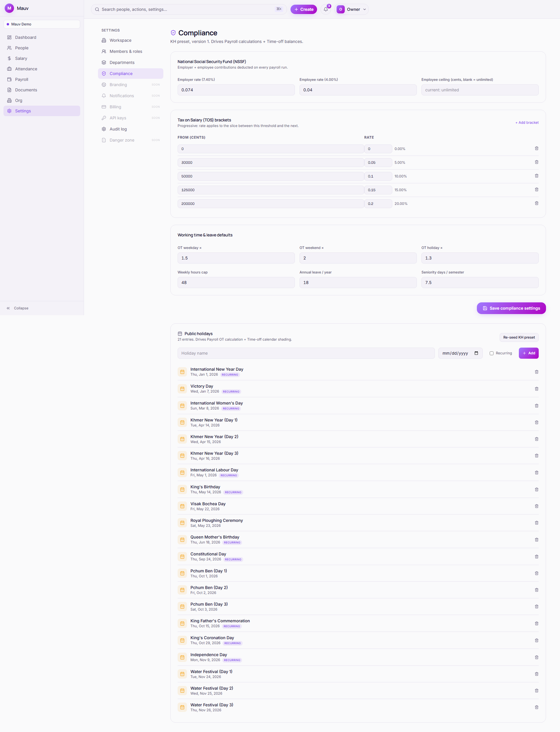Delete the 30000 tax bracket row
560x732 pixels.
tap(537, 162)
